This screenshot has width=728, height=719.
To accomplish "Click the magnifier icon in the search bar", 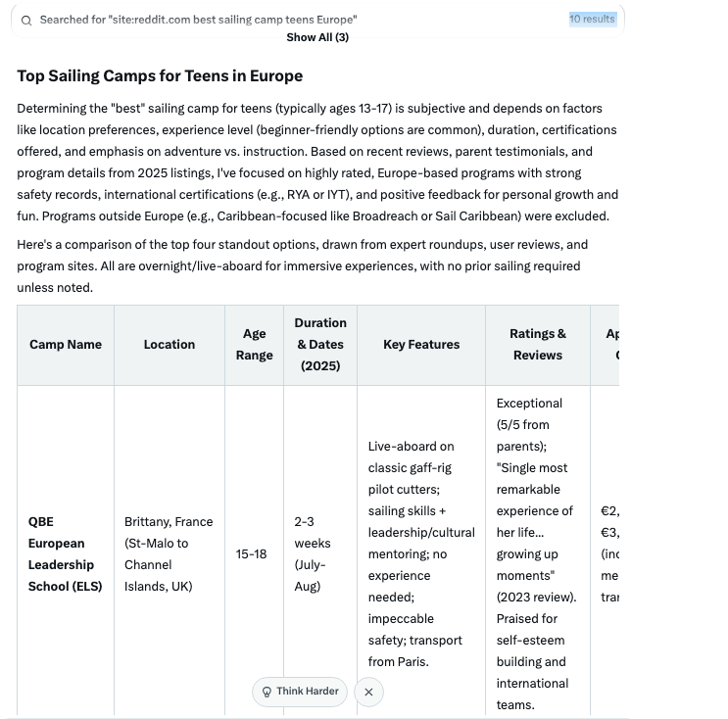I will [26, 21].
